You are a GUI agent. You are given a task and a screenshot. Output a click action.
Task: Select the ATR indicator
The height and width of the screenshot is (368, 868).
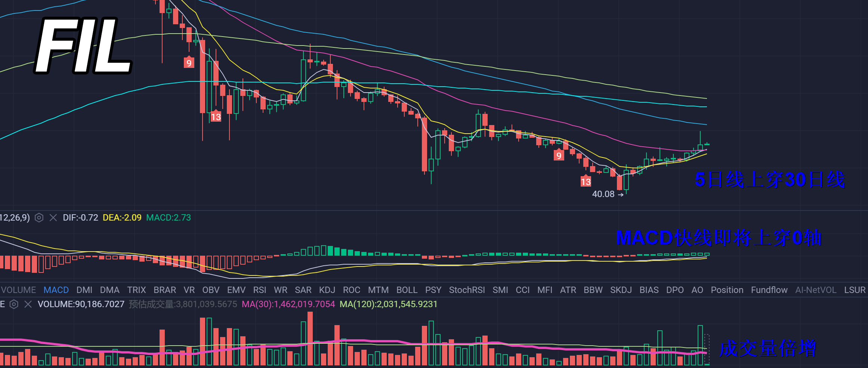(568, 290)
